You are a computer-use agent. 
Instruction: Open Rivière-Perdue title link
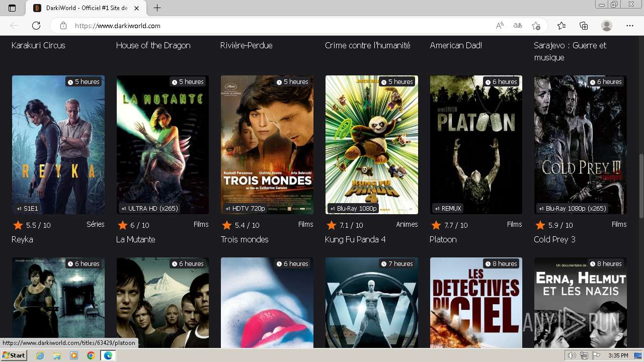pyautogui.click(x=247, y=45)
